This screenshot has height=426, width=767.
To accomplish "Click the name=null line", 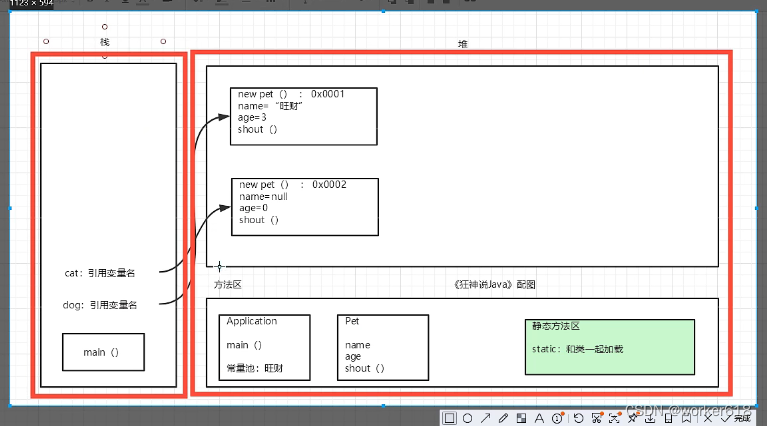I will pyautogui.click(x=263, y=197).
